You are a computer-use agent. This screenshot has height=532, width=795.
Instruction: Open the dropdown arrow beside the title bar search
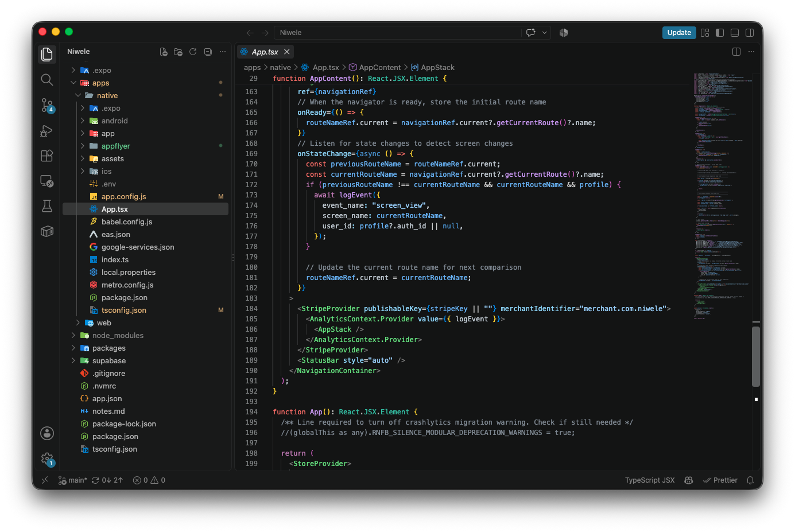coord(545,33)
